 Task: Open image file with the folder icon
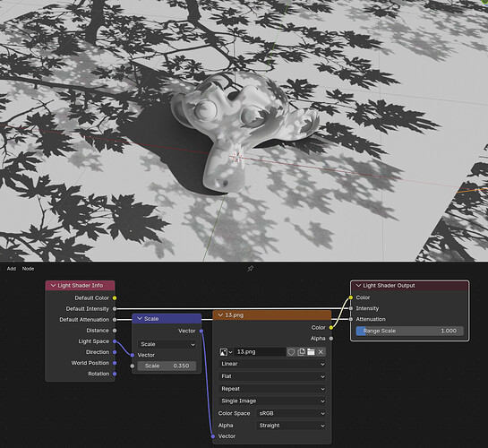(311, 352)
